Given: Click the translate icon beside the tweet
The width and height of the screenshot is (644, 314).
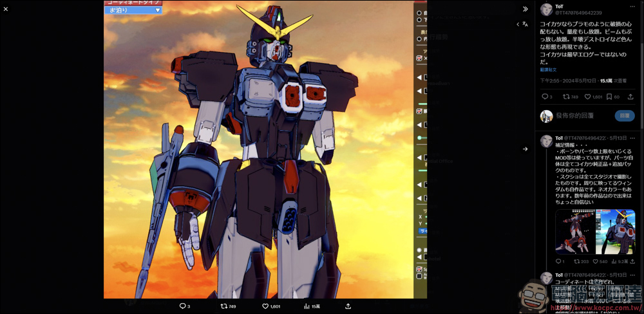Looking at the screenshot, I should click(x=526, y=24).
